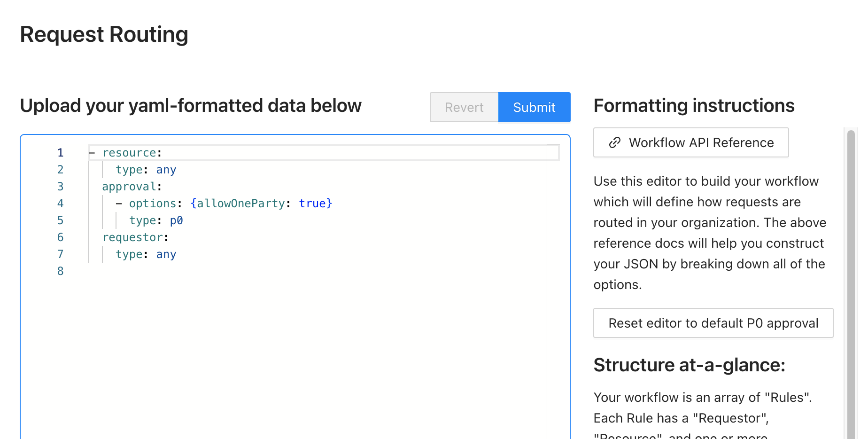Reset editor to default P0 approval

coord(713,323)
